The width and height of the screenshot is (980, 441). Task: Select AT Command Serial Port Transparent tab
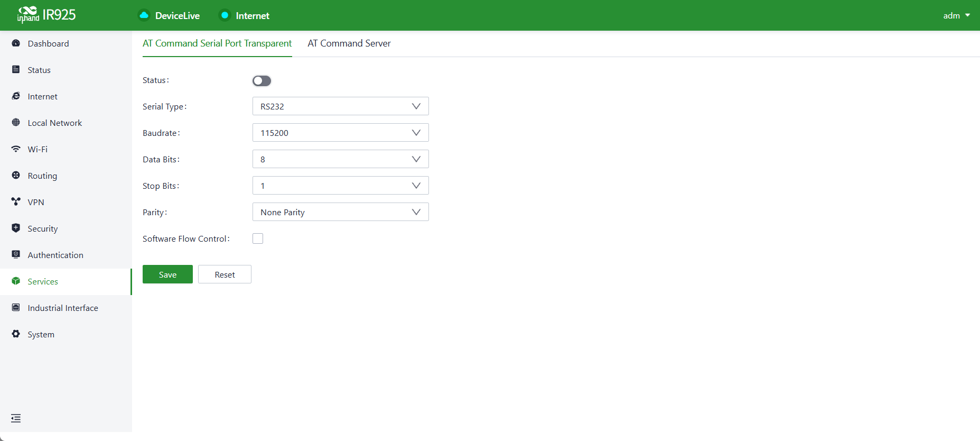(217, 43)
